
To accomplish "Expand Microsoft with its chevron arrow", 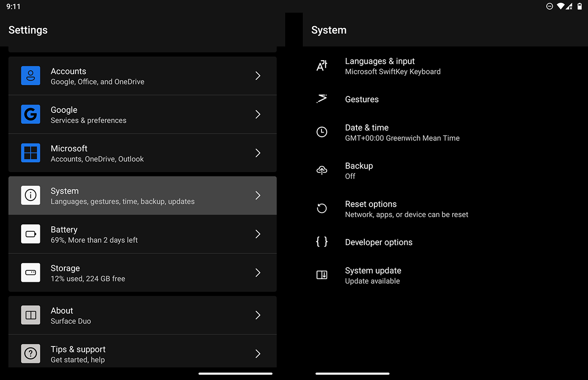I will click(258, 153).
